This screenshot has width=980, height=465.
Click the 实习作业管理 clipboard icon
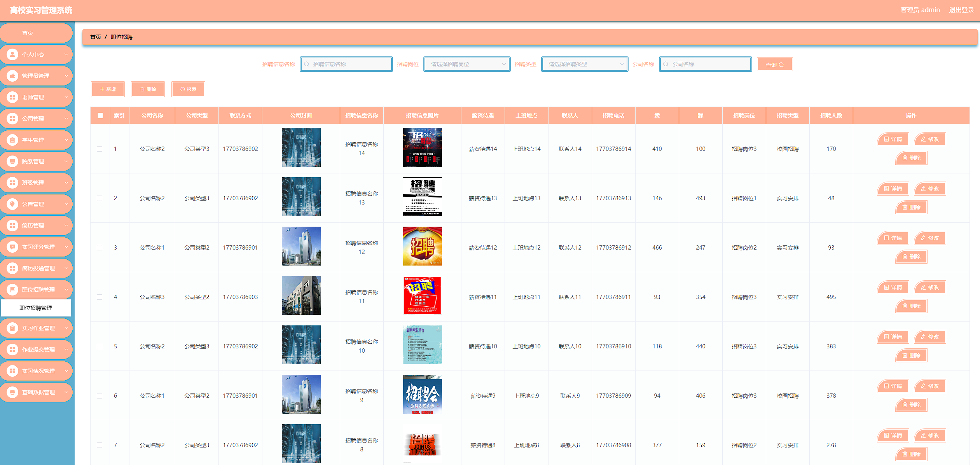tap(12, 328)
